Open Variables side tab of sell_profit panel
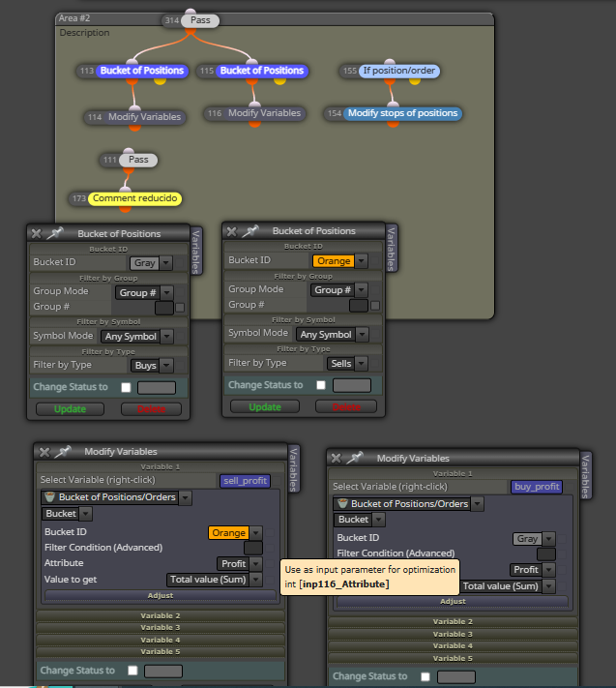Viewport: 616px width, 688px height. tap(294, 469)
